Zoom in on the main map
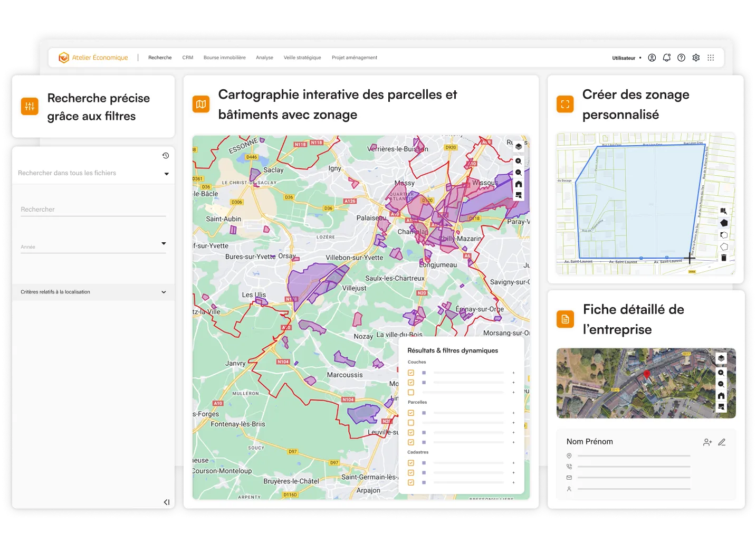The width and height of the screenshot is (756, 551). (519, 161)
